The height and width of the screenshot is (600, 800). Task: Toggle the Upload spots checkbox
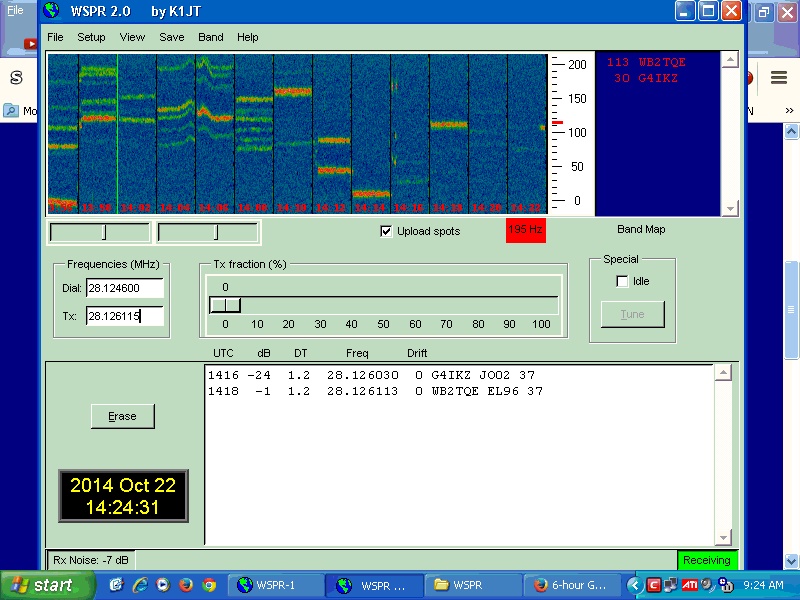click(386, 231)
